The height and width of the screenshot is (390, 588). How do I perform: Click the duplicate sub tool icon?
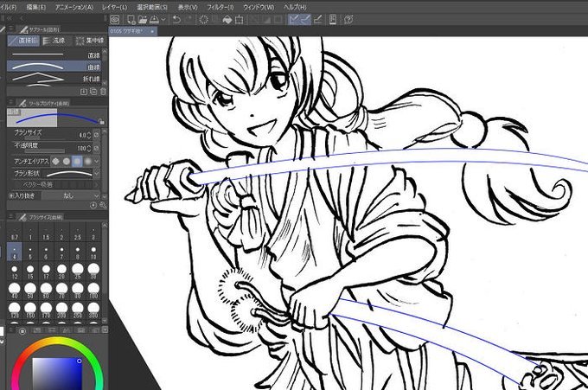[x=93, y=92]
